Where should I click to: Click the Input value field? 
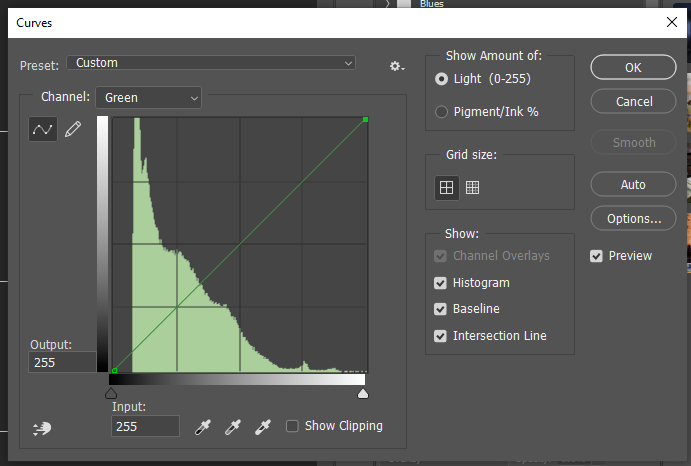(x=145, y=426)
